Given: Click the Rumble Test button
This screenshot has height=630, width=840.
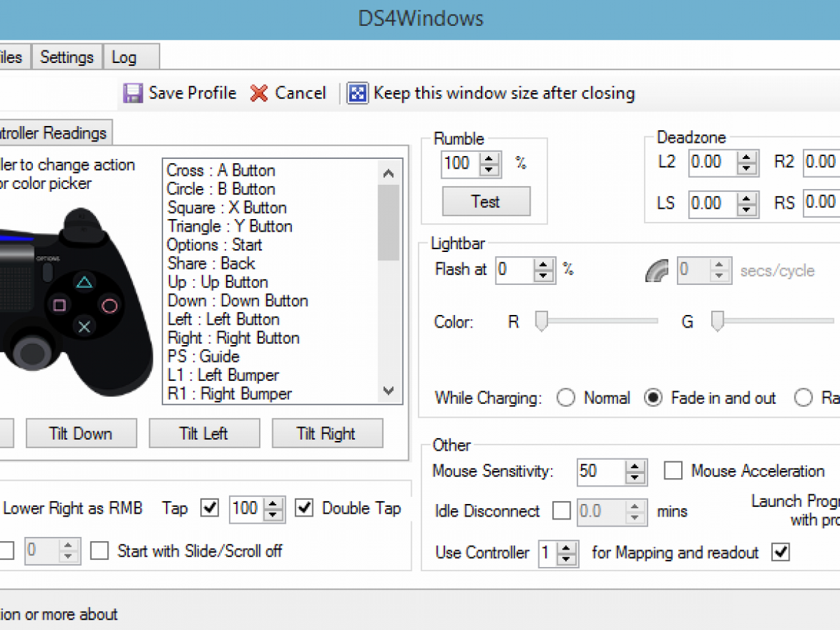Looking at the screenshot, I should [x=486, y=202].
